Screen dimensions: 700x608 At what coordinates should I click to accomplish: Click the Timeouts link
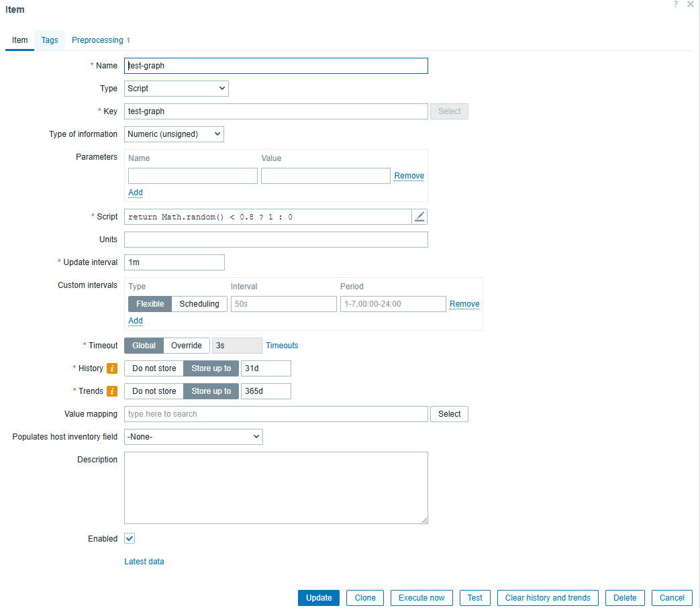click(282, 346)
